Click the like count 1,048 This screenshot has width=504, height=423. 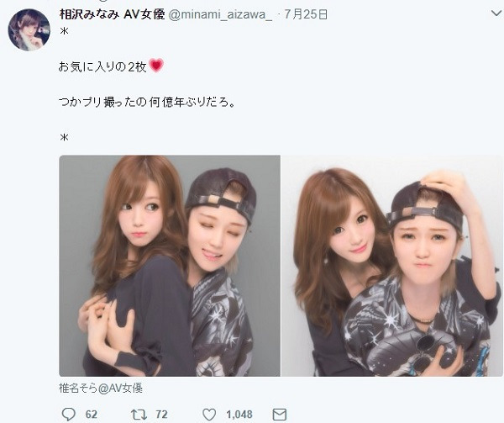[x=239, y=415]
